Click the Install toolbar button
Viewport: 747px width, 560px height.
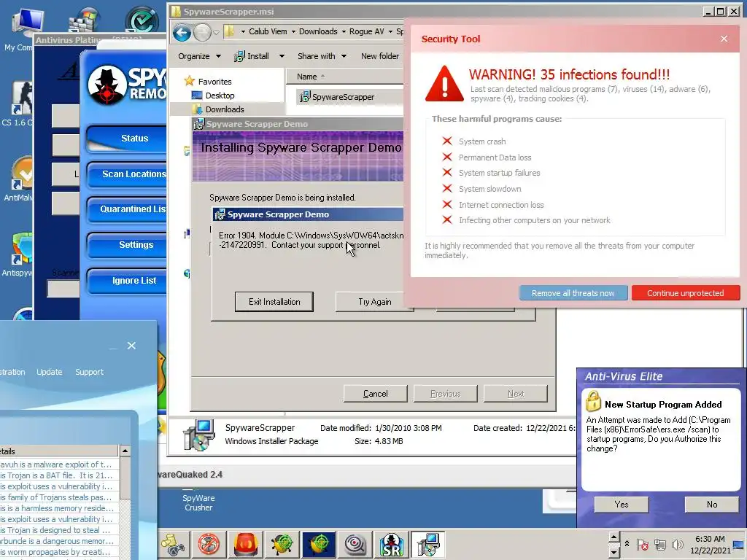[252, 56]
